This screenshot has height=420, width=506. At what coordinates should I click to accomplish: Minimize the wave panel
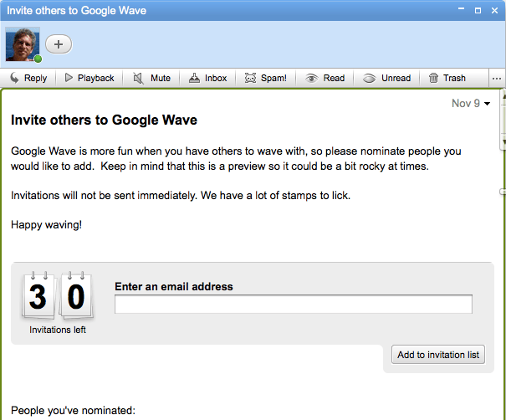click(461, 10)
